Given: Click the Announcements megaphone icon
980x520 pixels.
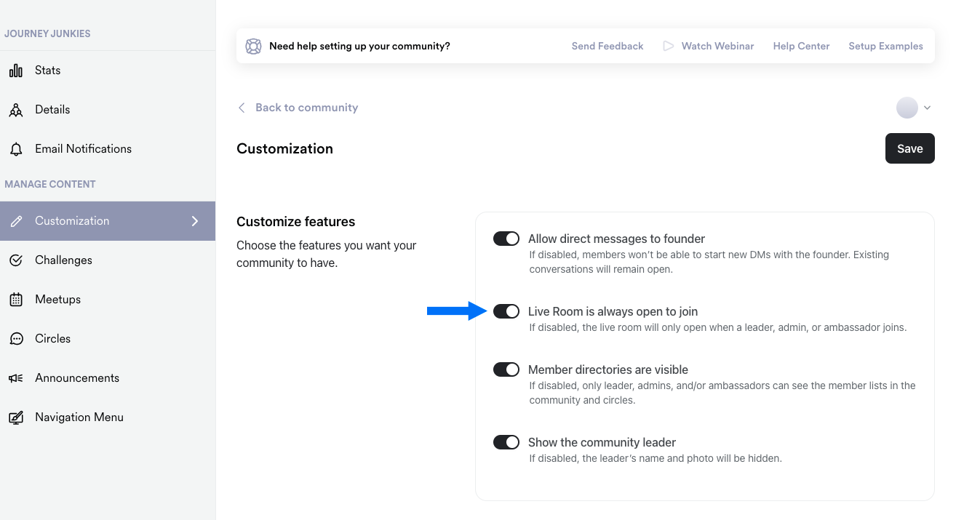Looking at the screenshot, I should pyautogui.click(x=15, y=378).
